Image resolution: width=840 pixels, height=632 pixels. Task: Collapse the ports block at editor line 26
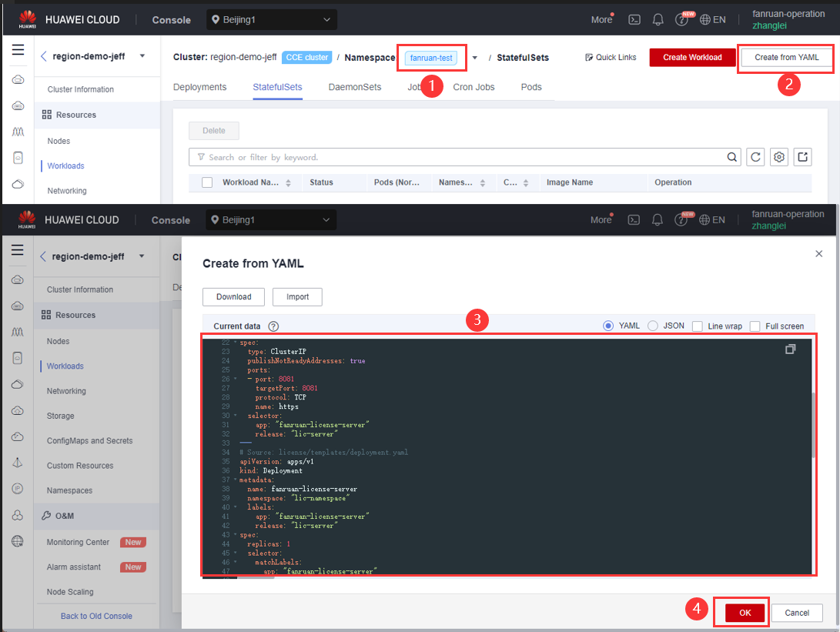point(235,379)
